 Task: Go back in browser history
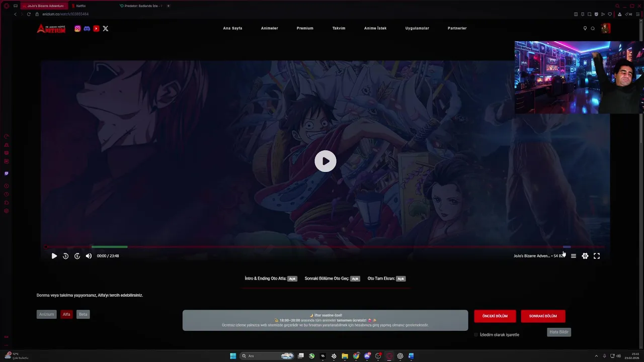coord(15,14)
